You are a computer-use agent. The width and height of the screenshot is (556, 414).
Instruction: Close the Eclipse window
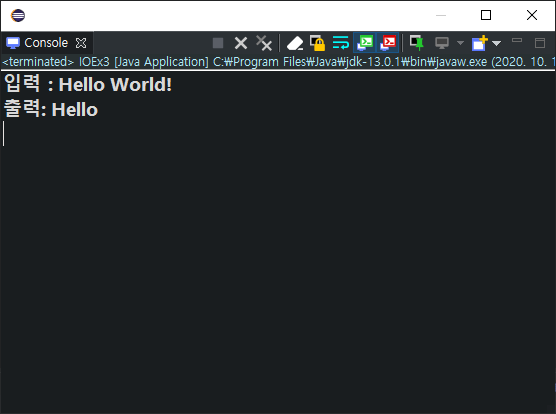tap(532, 15)
